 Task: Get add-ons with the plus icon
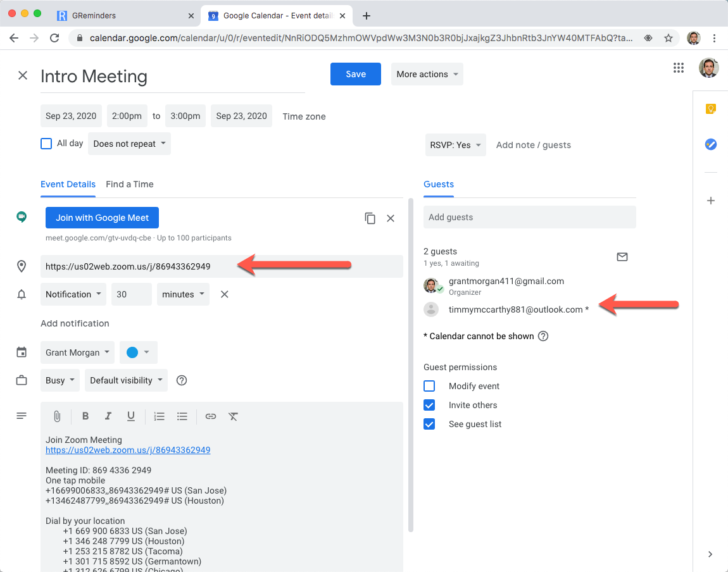(710, 201)
